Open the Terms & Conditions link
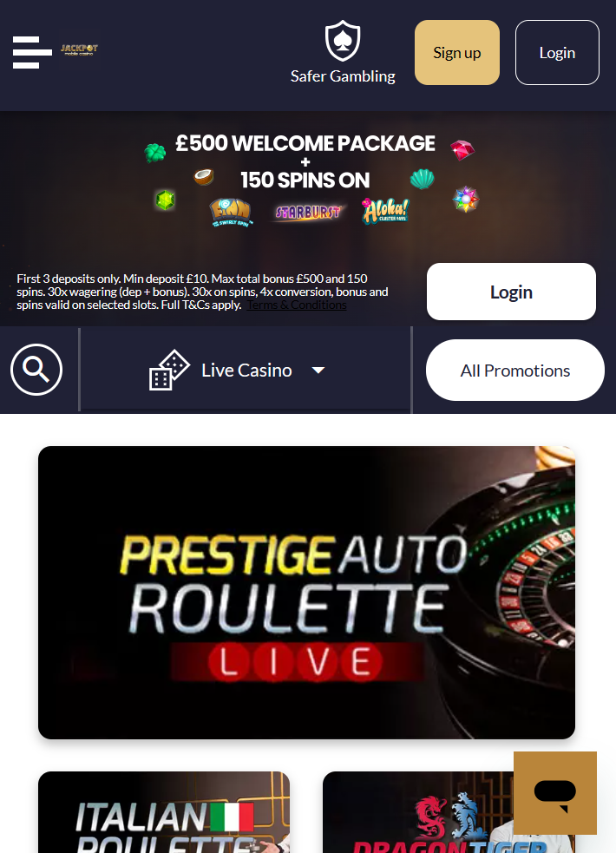The height and width of the screenshot is (853, 616). point(297,305)
